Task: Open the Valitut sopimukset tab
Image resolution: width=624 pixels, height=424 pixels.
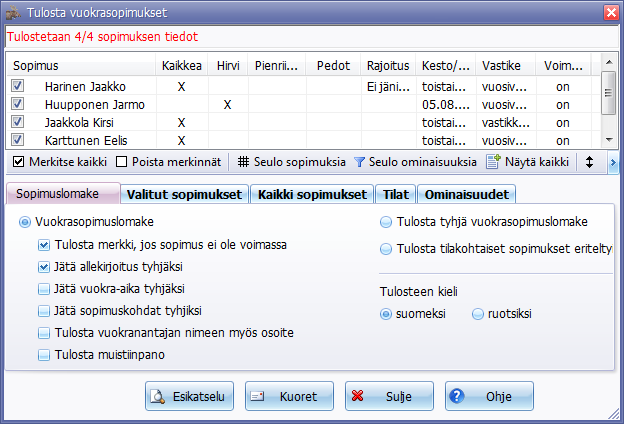Action: [184, 194]
